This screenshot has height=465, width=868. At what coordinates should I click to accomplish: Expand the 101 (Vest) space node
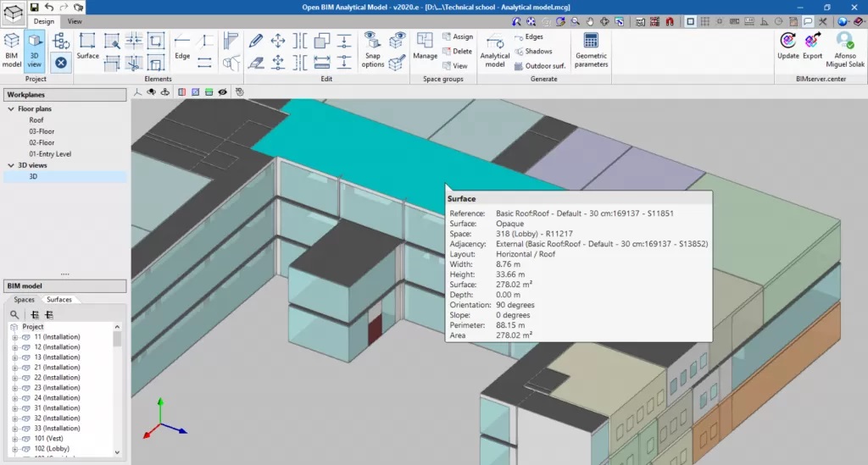pyautogui.click(x=14, y=439)
